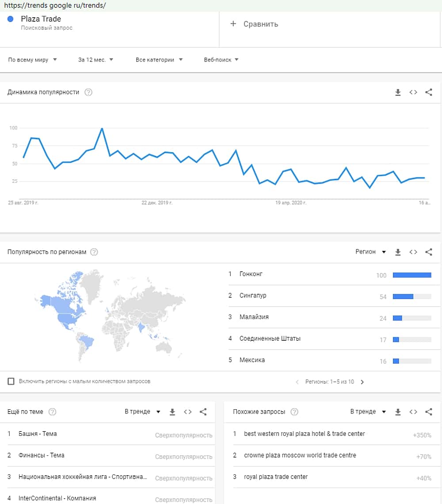Expand the За 12 мес. time range dropdown

tap(95, 60)
